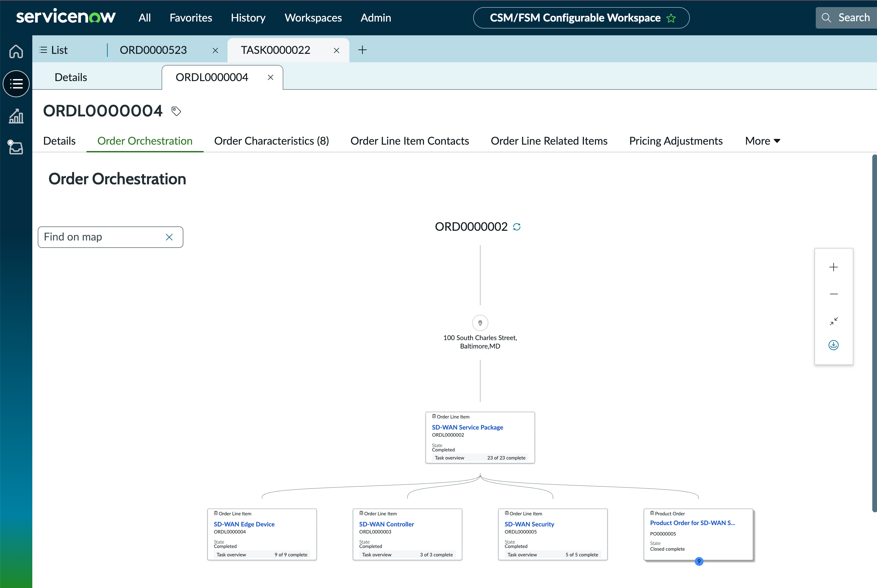This screenshot has height=588, width=877.
Task: Open the analytics chart icon in sidebar
Action: tap(16, 116)
